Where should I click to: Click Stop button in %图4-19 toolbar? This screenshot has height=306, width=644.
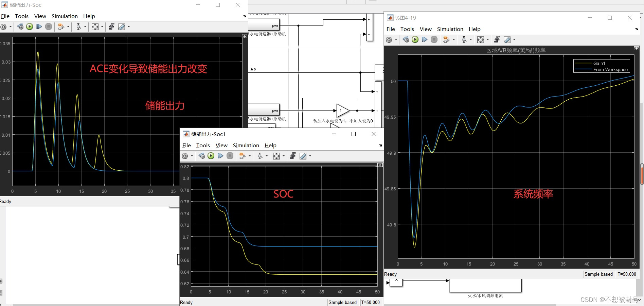point(434,39)
